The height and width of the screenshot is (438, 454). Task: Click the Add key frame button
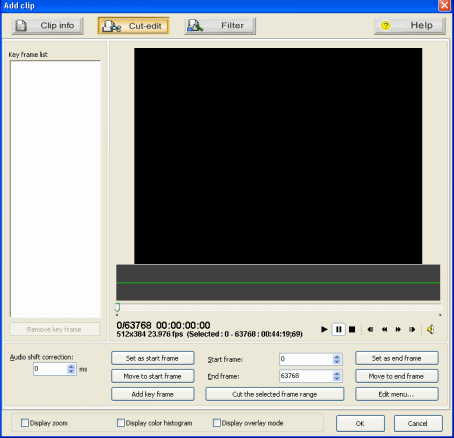(x=153, y=394)
